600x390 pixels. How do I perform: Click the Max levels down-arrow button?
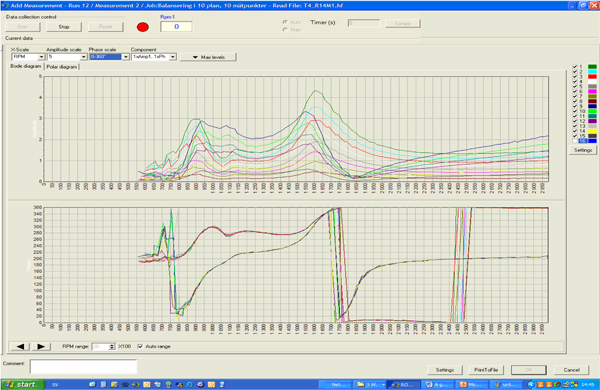[208, 57]
